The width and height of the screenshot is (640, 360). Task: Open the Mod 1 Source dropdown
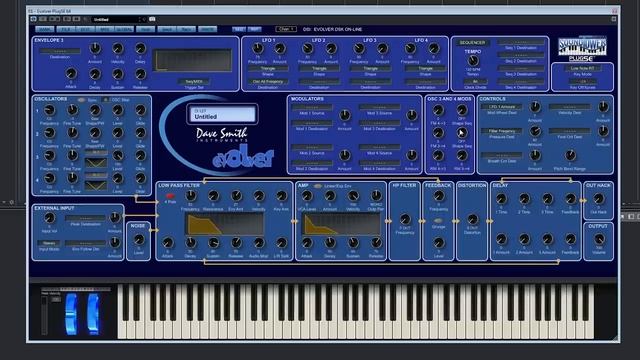coord(312,107)
